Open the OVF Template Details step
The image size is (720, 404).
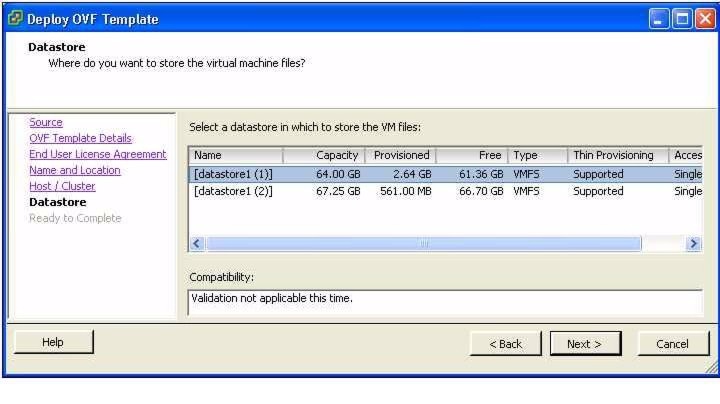coord(80,138)
